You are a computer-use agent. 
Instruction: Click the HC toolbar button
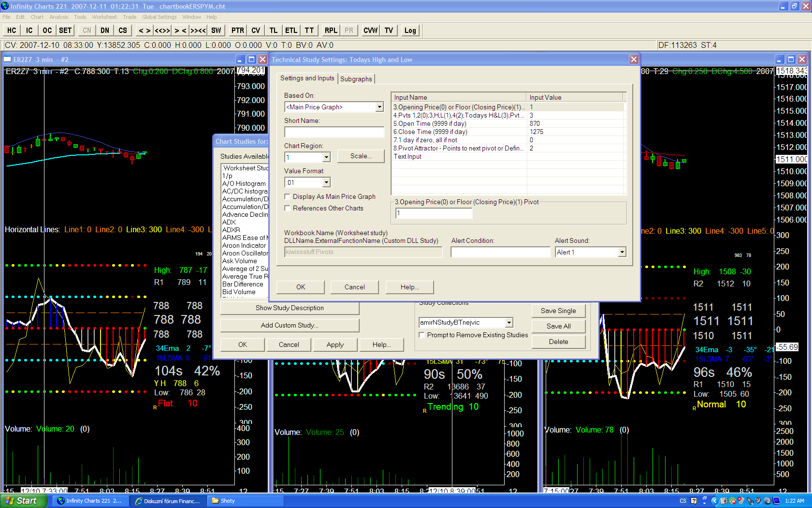point(12,30)
